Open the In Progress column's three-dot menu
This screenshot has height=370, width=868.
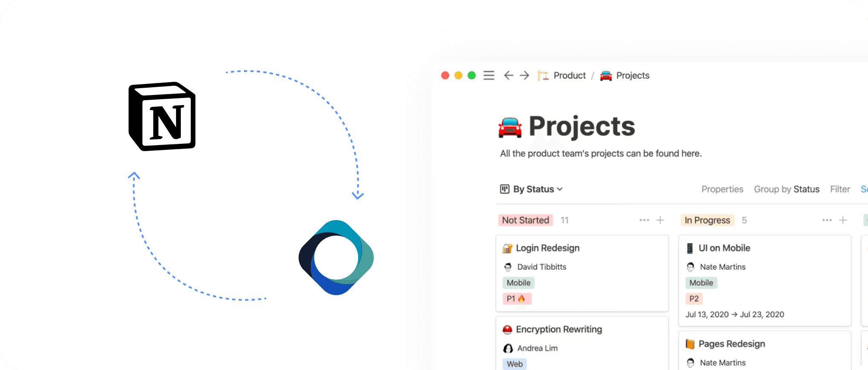[827, 220]
